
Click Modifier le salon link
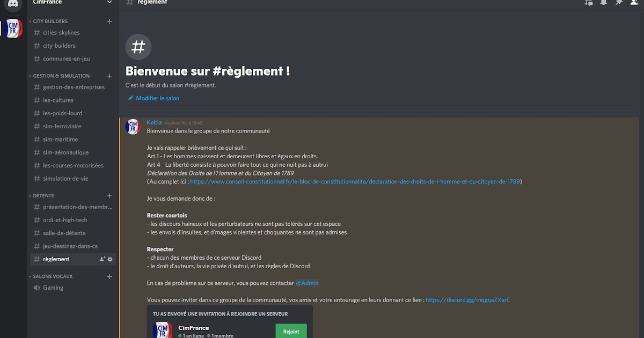157,98
